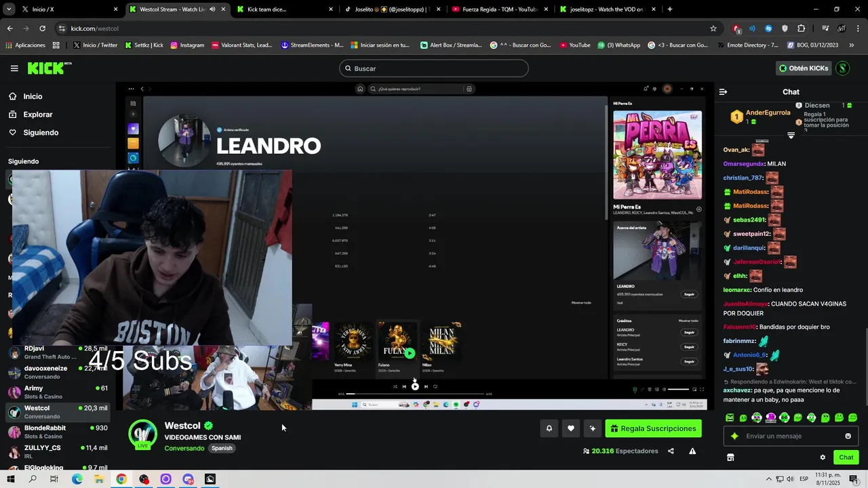
Task: Collapse the chat panel with arrow icon
Action: 723,91
